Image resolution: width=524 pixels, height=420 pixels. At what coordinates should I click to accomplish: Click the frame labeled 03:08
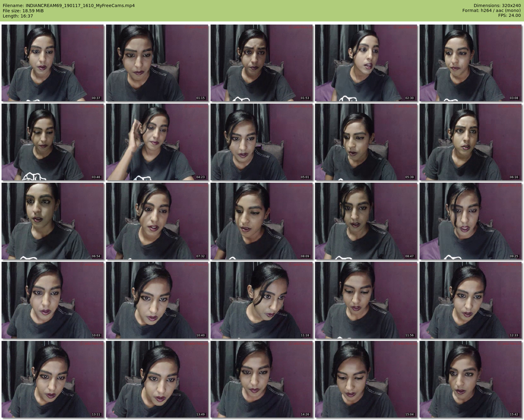click(x=470, y=63)
